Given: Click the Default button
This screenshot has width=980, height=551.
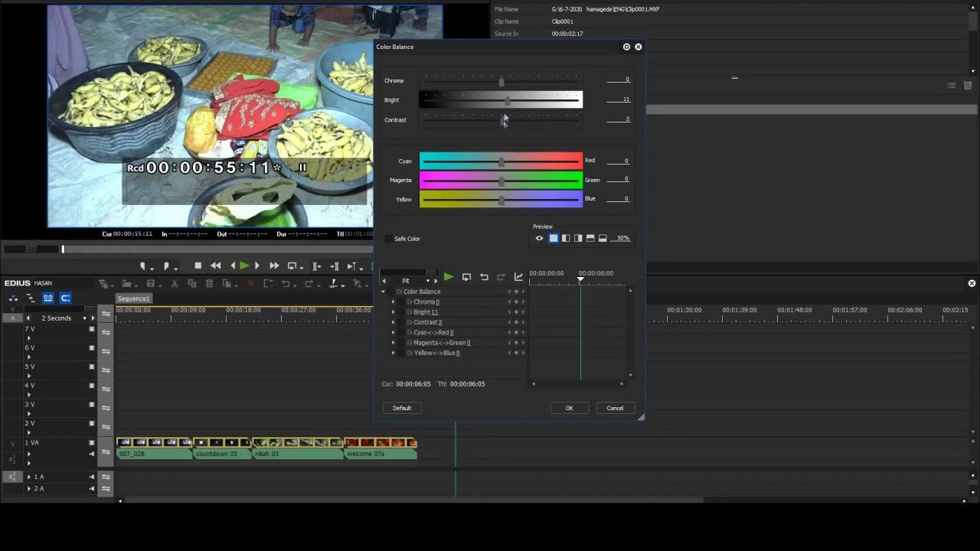Looking at the screenshot, I should (402, 408).
